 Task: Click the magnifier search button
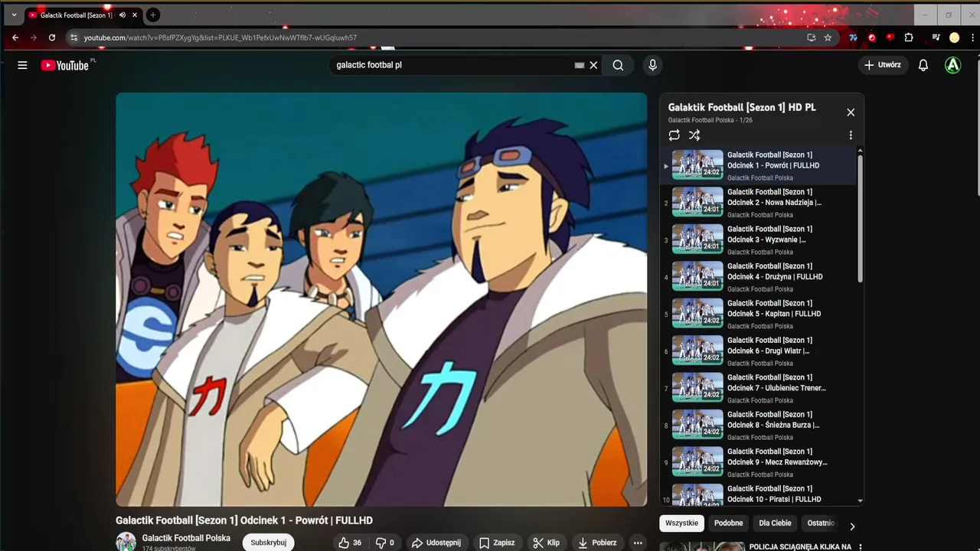pos(618,65)
